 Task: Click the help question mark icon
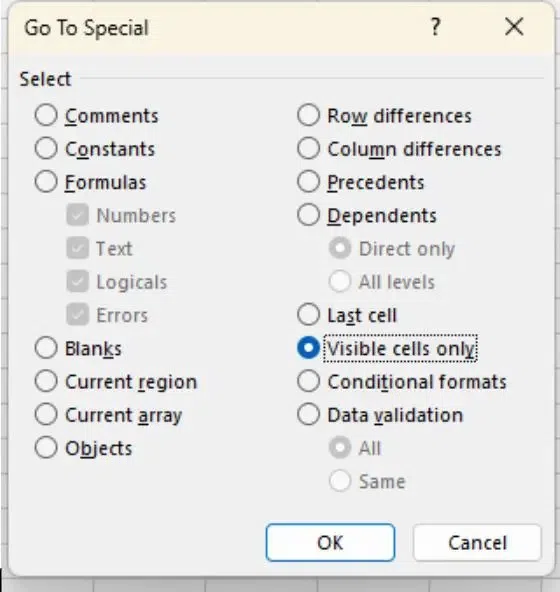[435, 27]
